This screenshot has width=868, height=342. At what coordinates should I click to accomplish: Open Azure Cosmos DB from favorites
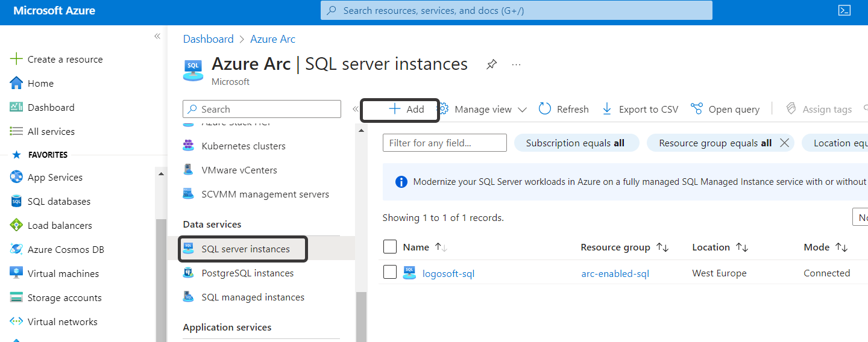[x=65, y=249]
